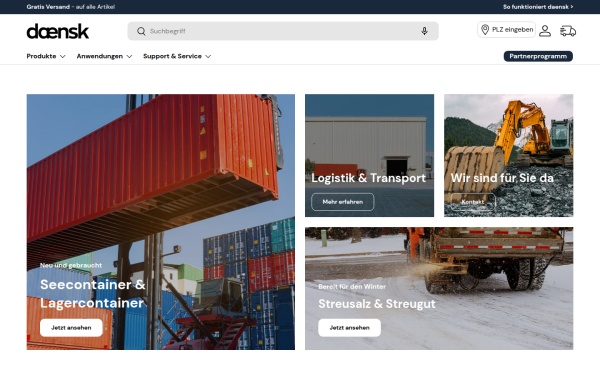Click 'Neu und gebraucht' label
Image resolution: width=600 pixels, height=375 pixels.
pos(71,265)
